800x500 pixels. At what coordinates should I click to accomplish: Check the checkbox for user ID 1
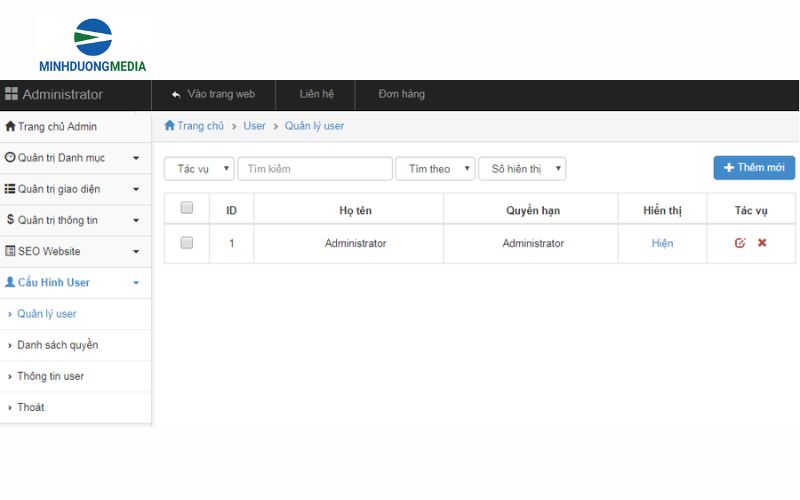[x=186, y=243]
